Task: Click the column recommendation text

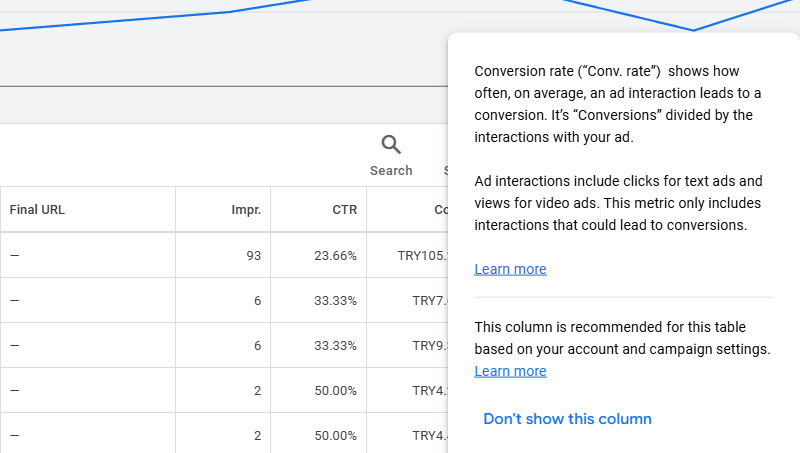Action: [622, 338]
